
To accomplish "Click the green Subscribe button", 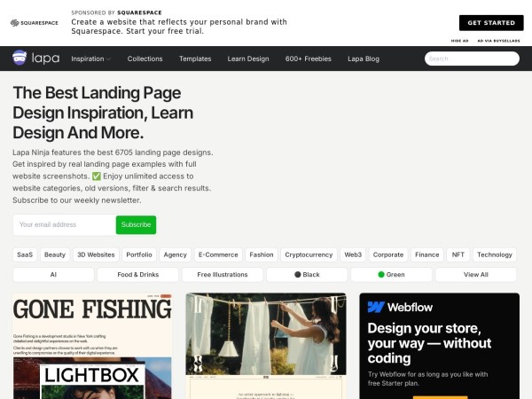I will pyautogui.click(x=136, y=224).
